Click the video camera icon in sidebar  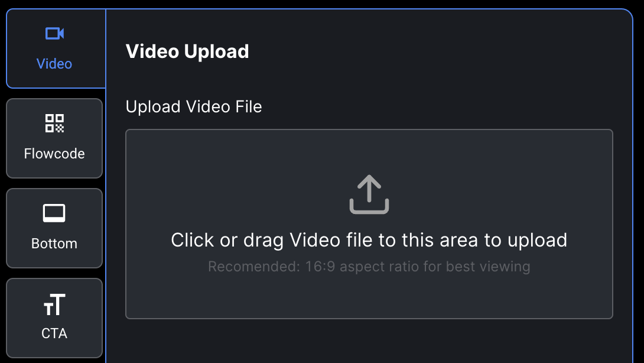pos(54,33)
